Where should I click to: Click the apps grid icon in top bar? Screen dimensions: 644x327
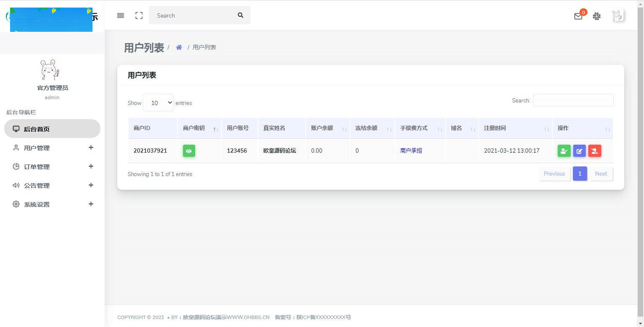coord(597,16)
